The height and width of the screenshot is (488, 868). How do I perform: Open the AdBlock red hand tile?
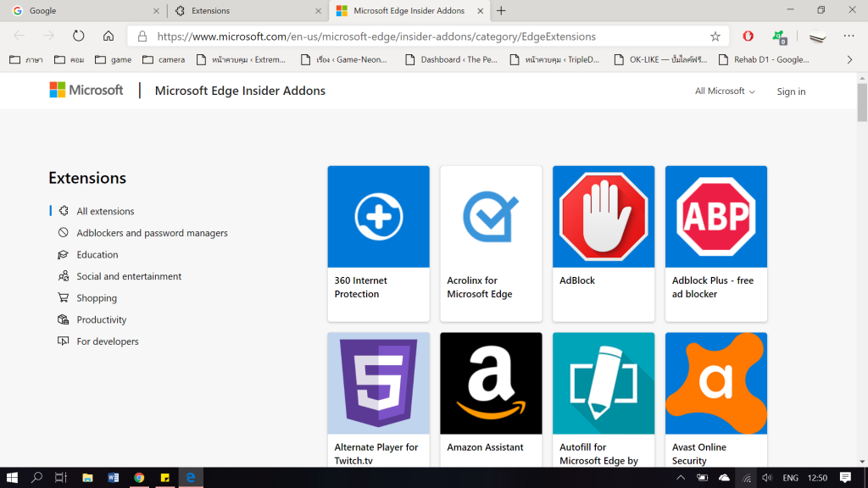[604, 217]
